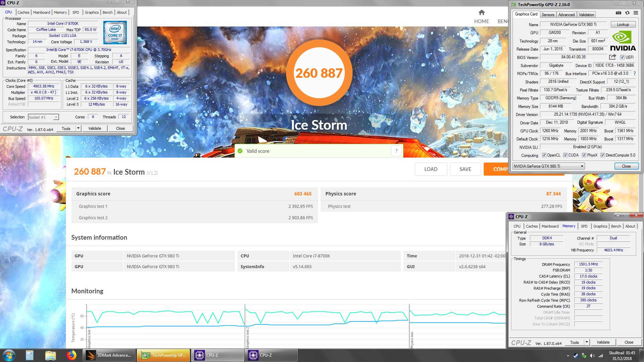Open the Calculator taskbar icon
The image size is (644, 362).
coord(30,355)
